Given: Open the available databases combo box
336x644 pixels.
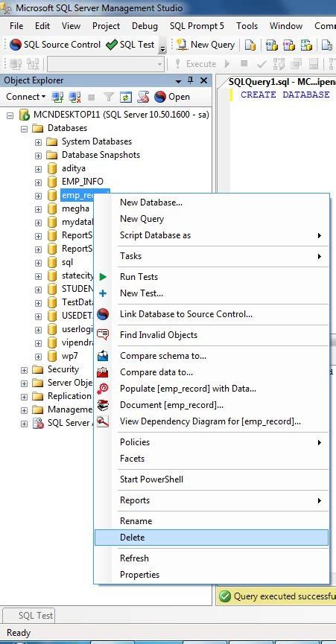Looking at the screenshot, I should [106, 64].
